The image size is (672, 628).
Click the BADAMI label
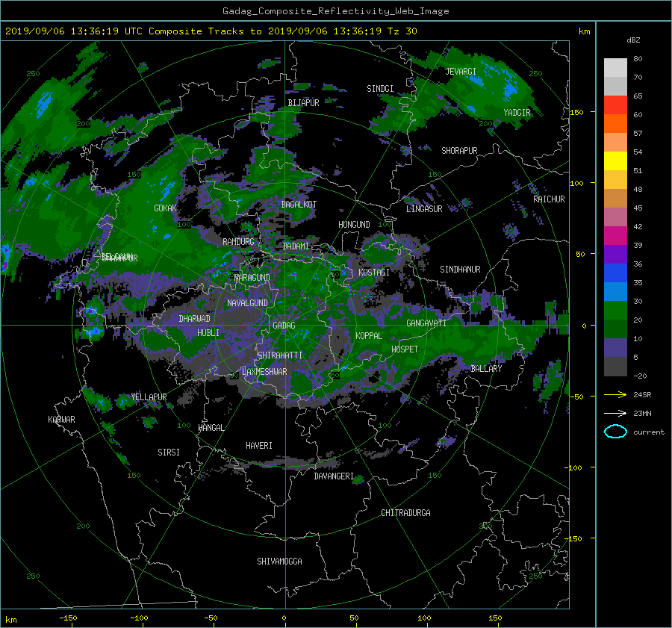pos(296,246)
